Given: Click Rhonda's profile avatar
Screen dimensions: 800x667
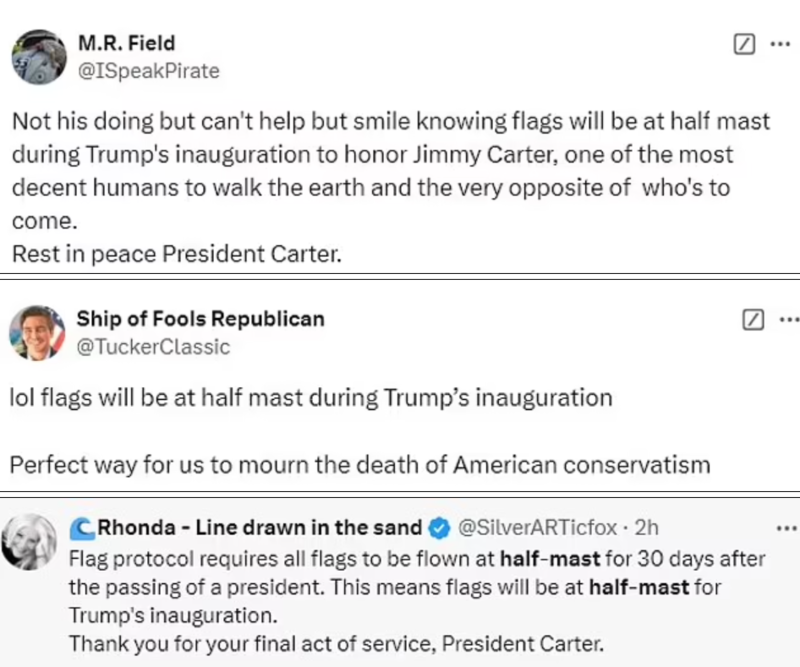Looking at the screenshot, I should coord(33,547).
